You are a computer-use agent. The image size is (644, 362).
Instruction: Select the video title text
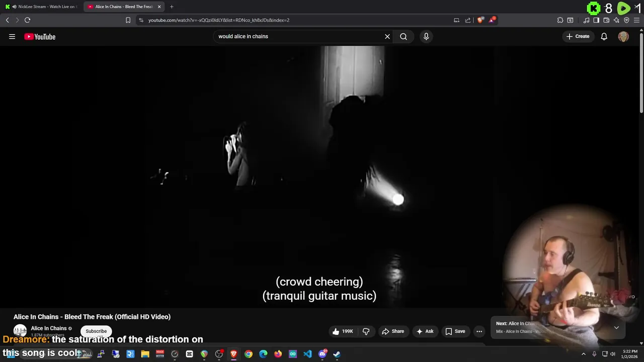pyautogui.click(x=92, y=317)
